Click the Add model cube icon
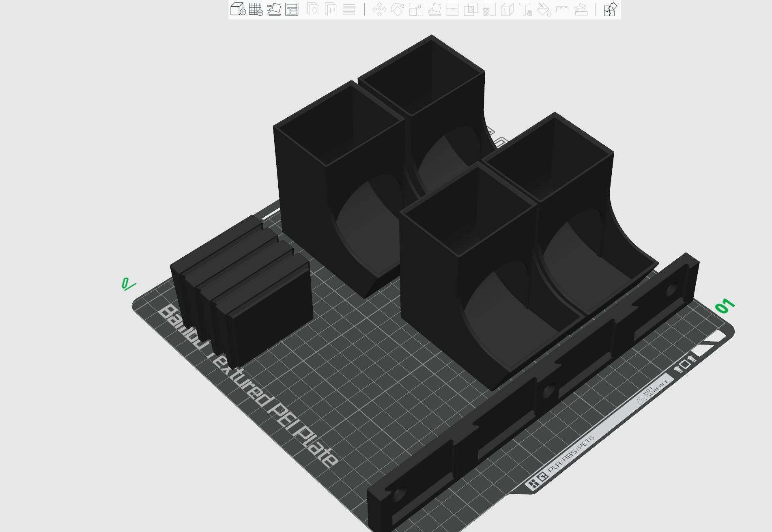 click(238, 9)
